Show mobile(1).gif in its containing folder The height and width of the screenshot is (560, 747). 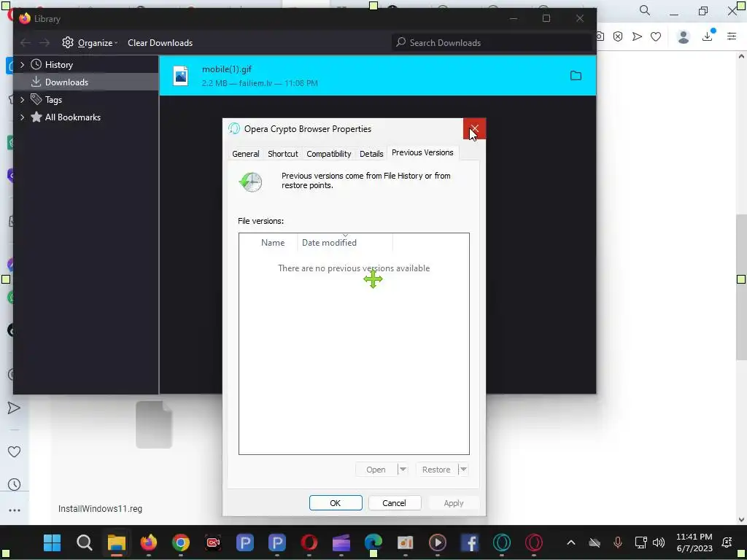(576, 76)
